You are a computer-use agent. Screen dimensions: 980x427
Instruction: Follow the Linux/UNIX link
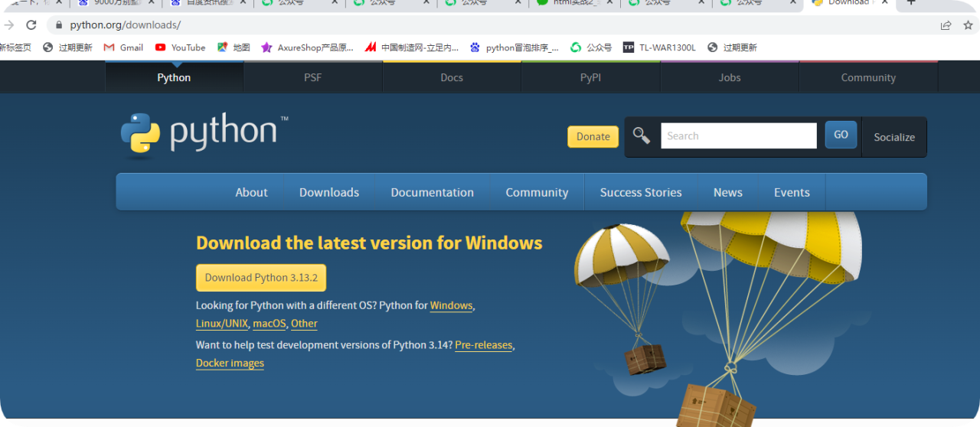click(x=221, y=324)
